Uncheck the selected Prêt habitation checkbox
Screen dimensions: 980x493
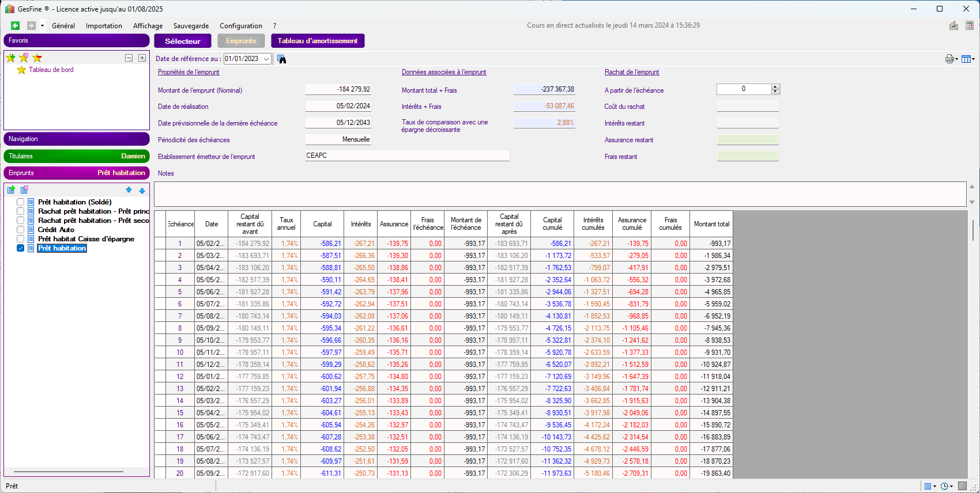(21, 248)
